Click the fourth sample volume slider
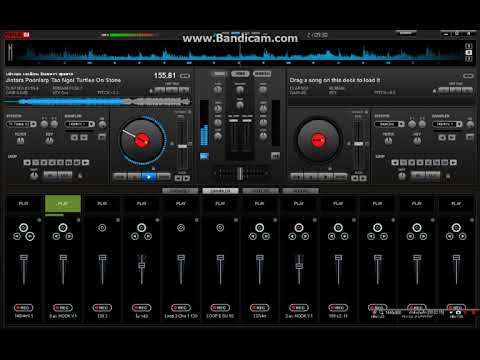 [x=141, y=265]
